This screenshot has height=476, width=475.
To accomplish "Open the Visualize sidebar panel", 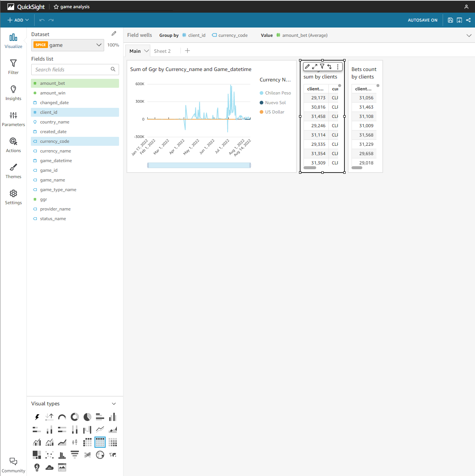I will click(x=13, y=41).
